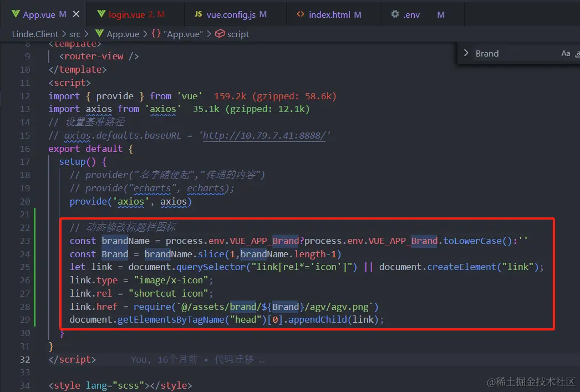Select Linde.Client in the breadcrumb
This screenshot has height=392, width=580.
[35, 34]
